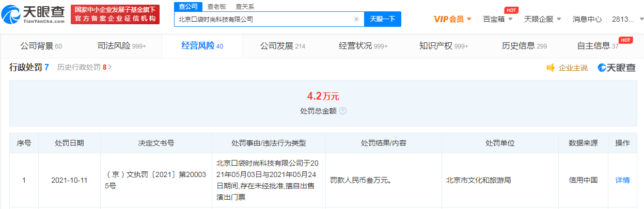Screen dimensions: 644x209
Task: Select the 公司发展 tab
Action: click(282, 46)
